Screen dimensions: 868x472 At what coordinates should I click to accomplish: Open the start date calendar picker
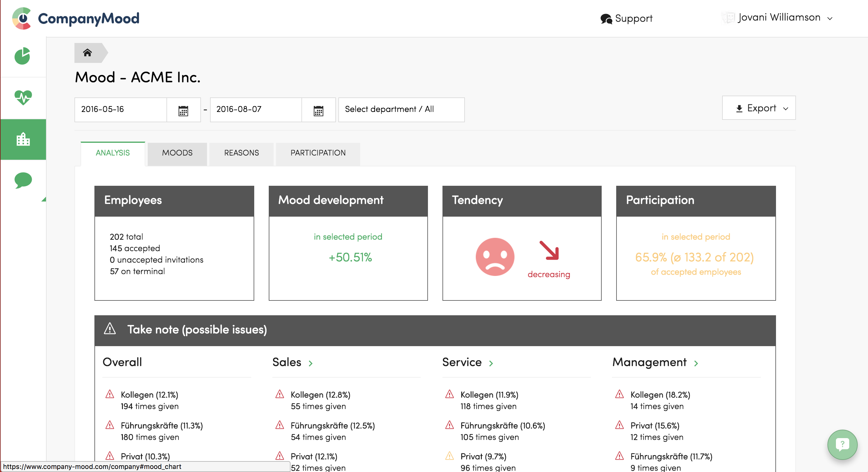(x=183, y=110)
